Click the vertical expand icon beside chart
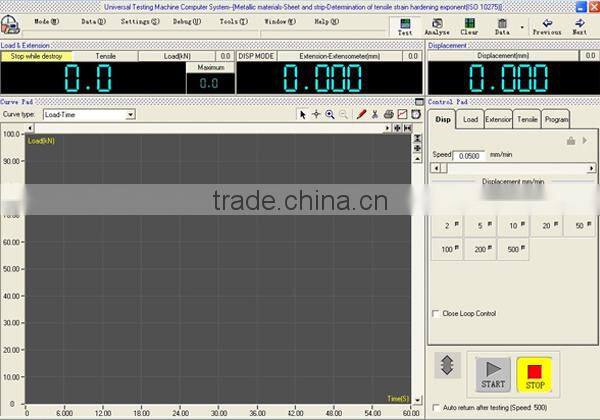600x420 pixels. tap(417, 148)
